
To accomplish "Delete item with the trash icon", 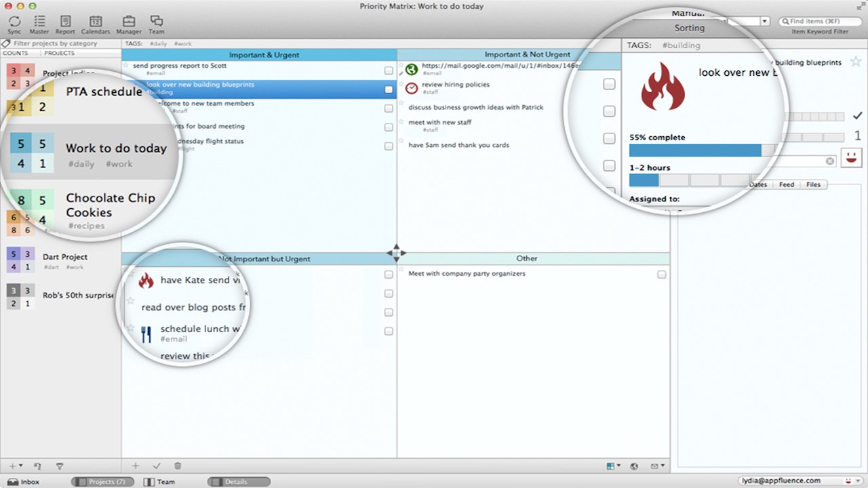I will (x=178, y=466).
